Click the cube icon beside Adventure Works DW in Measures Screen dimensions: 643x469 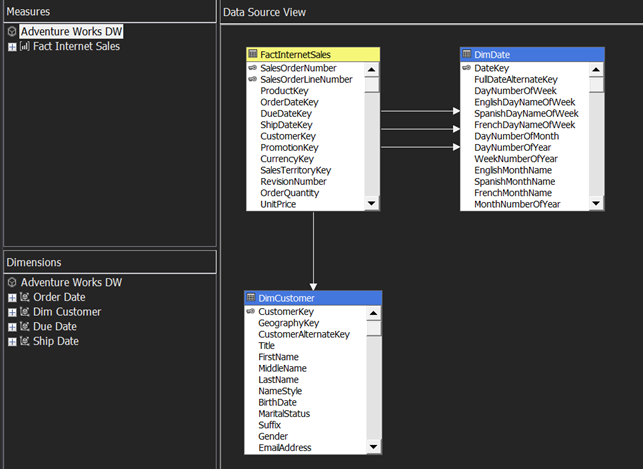12,31
